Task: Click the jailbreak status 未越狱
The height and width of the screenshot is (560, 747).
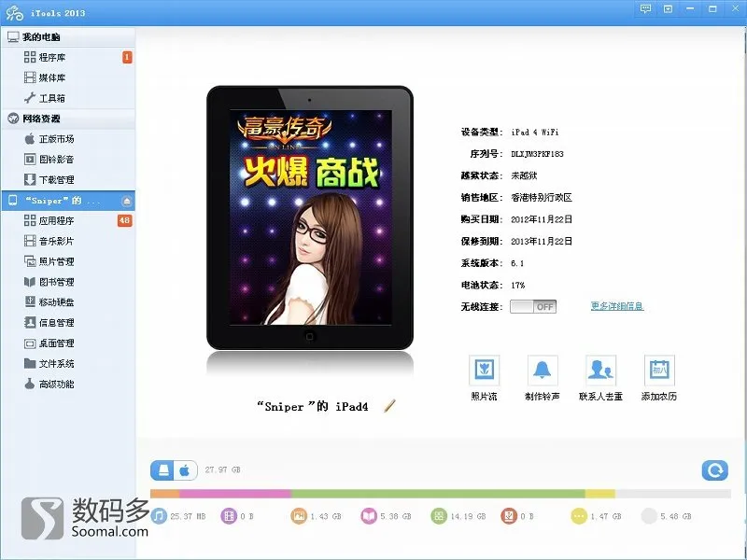Action: point(524,175)
